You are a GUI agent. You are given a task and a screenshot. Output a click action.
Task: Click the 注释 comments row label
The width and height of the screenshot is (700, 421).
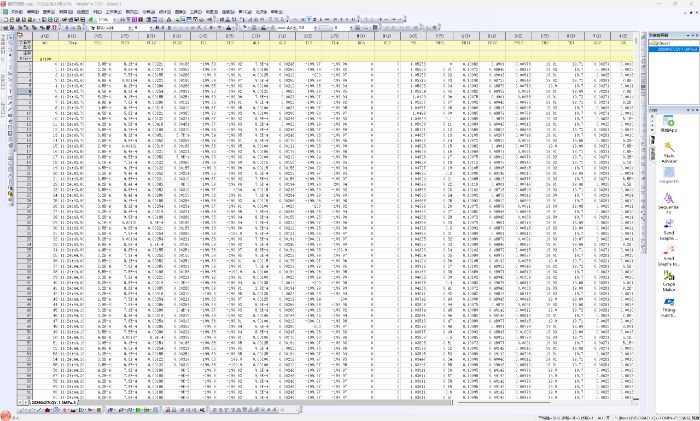click(x=25, y=53)
